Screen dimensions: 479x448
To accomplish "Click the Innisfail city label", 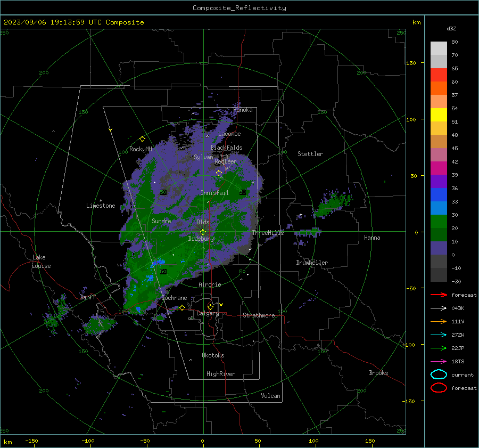I will click(x=214, y=193).
